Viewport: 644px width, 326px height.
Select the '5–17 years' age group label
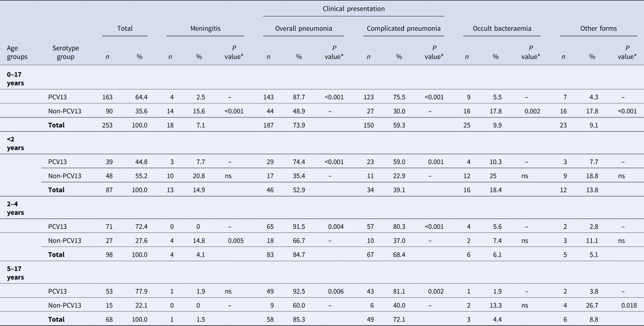(x=14, y=273)
